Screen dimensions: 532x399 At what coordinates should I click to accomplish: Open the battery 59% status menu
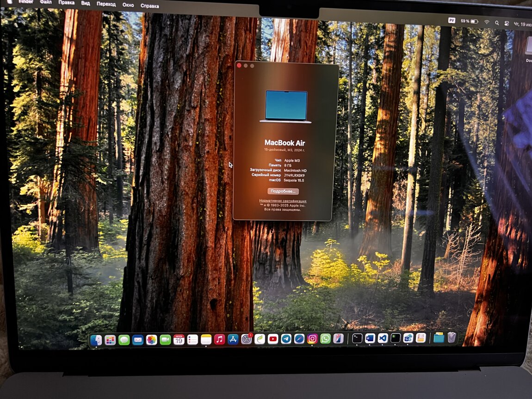[469, 21]
